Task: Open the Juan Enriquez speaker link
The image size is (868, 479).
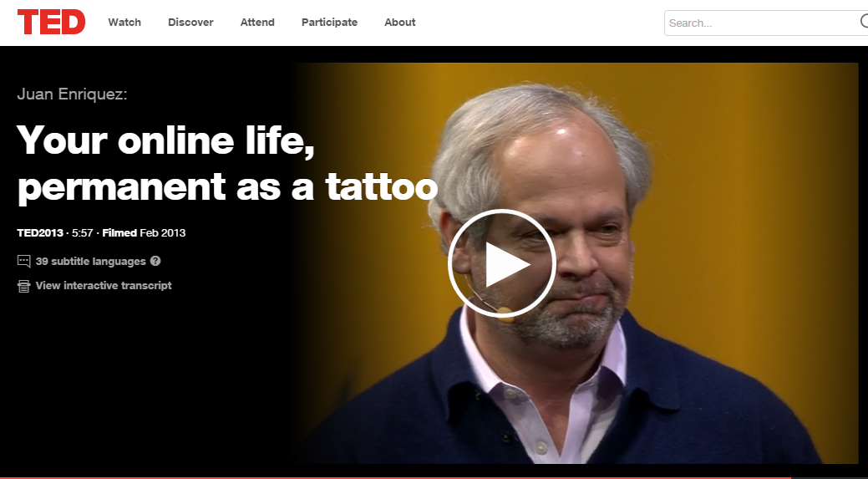Action: (72, 94)
